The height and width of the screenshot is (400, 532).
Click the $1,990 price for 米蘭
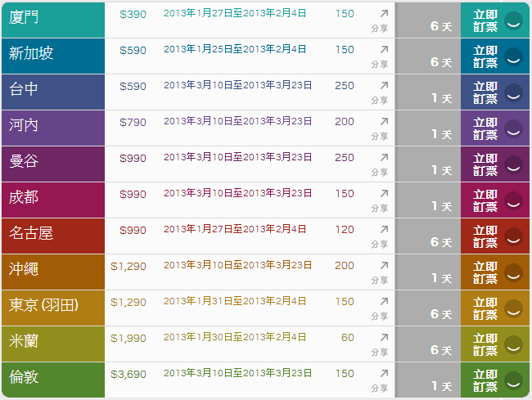pos(128,338)
